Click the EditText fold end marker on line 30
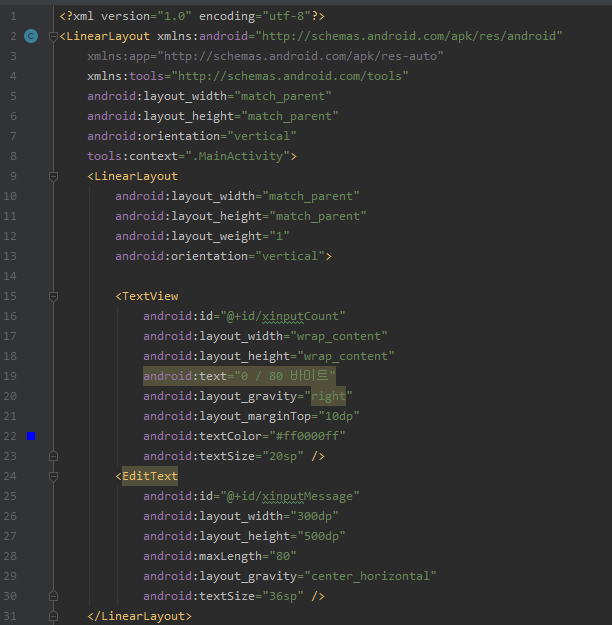Screen dimensions: 612x625 tap(53, 596)
